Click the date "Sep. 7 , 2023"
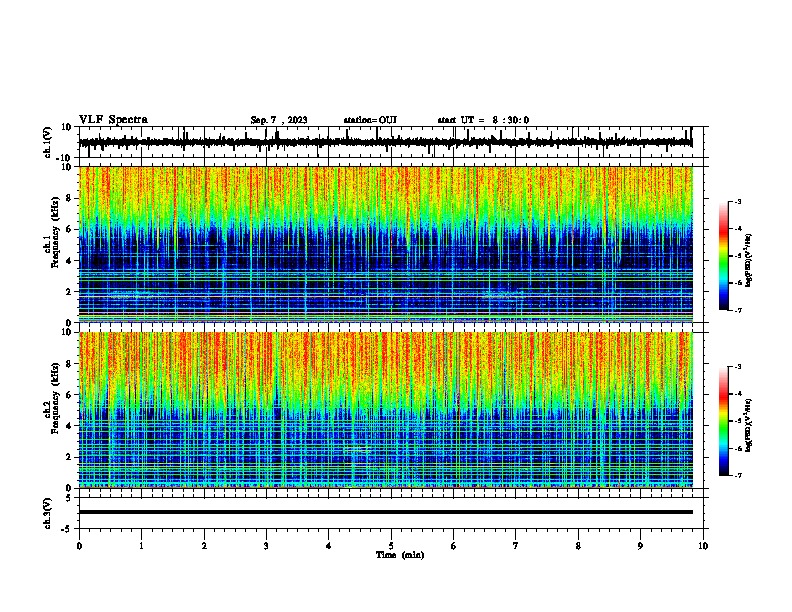Screen dimensions: 792x612 [x=279, y=120]
